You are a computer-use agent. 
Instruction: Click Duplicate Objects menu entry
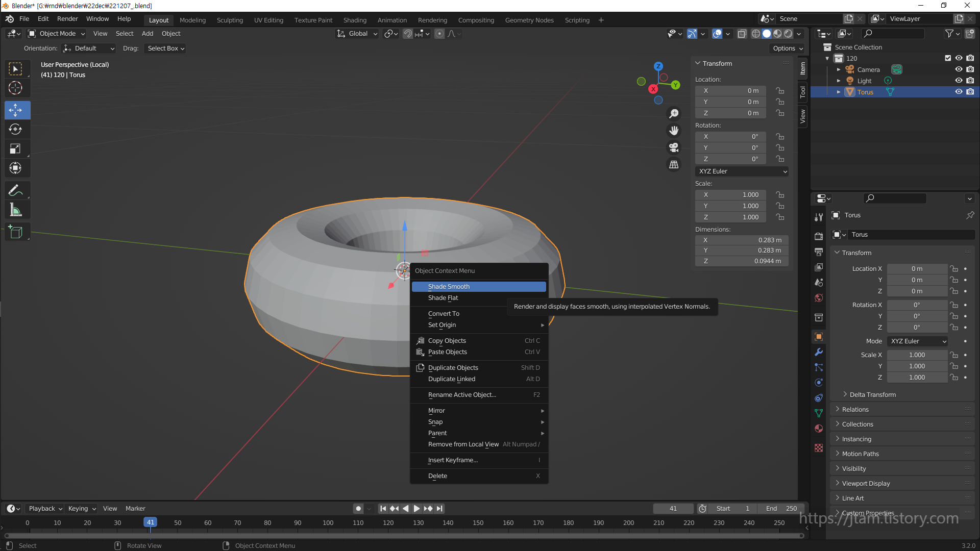click(x=453, y=368)
